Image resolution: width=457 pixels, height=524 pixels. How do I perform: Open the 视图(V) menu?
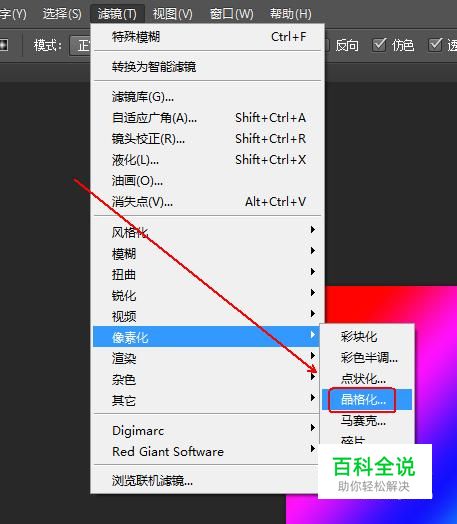[172, 14]
